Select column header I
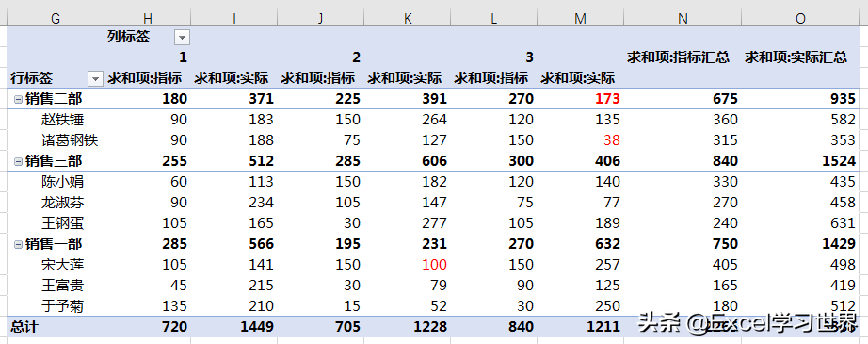 pyautogui.click(x=234, y=19)
